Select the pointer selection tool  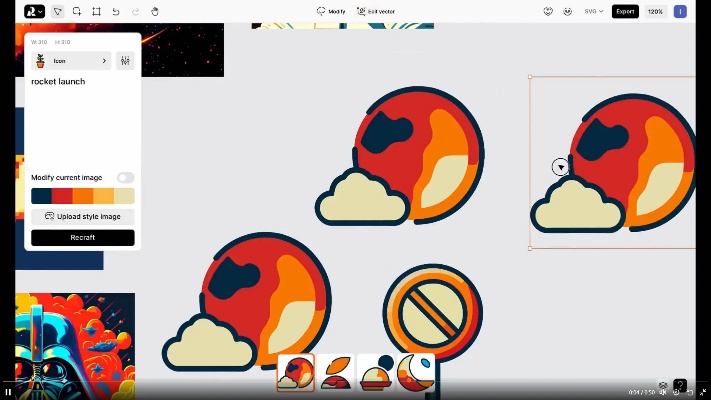58,11
